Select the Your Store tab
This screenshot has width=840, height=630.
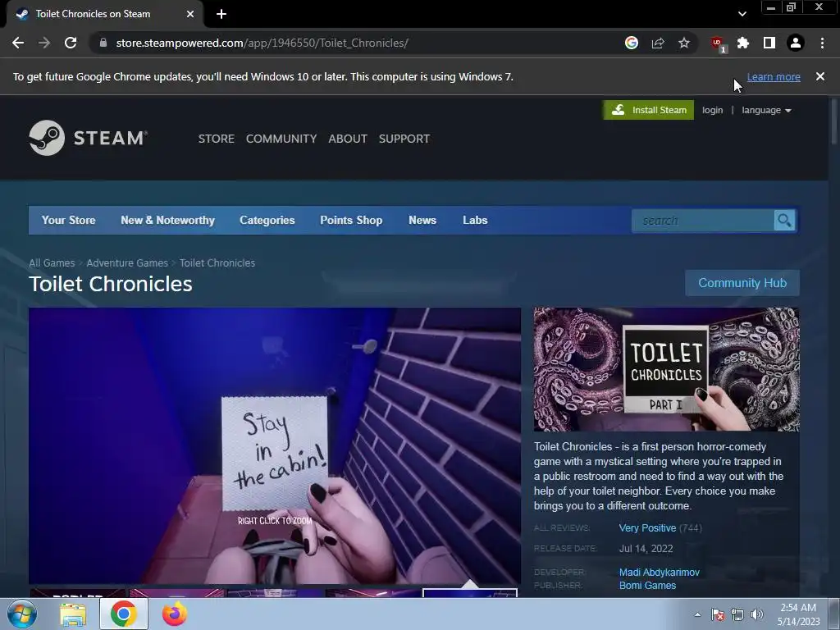pos(69,220)
